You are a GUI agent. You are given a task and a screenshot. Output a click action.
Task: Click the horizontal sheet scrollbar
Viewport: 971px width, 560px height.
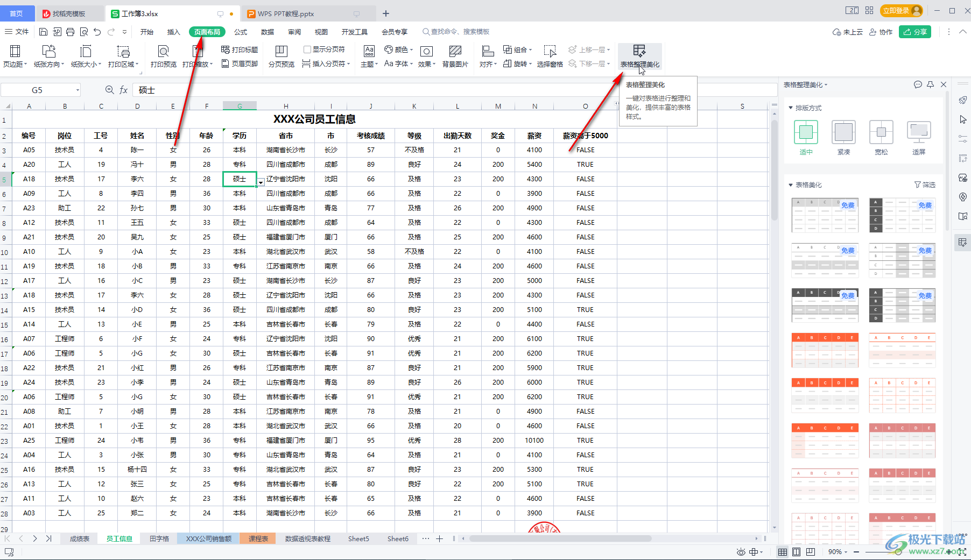pos(560,538)
